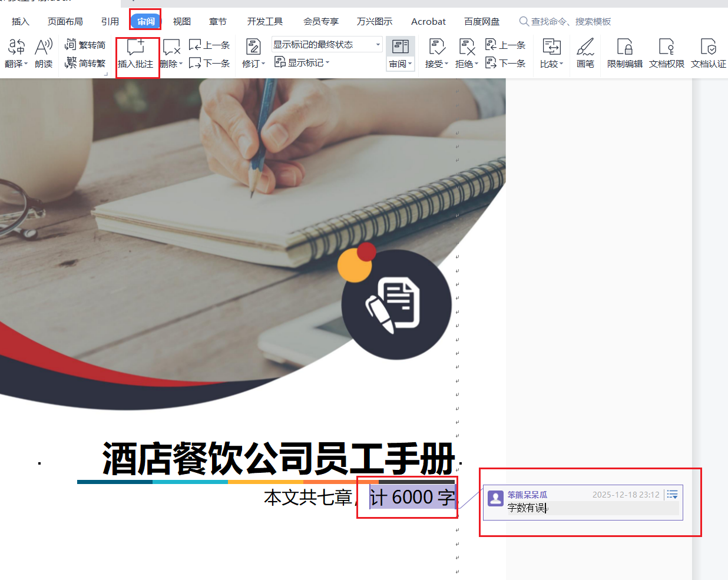Convert Traditional to Simplified (繁转简)
Viewport: 728px width, 580px height.
point(85,45)
